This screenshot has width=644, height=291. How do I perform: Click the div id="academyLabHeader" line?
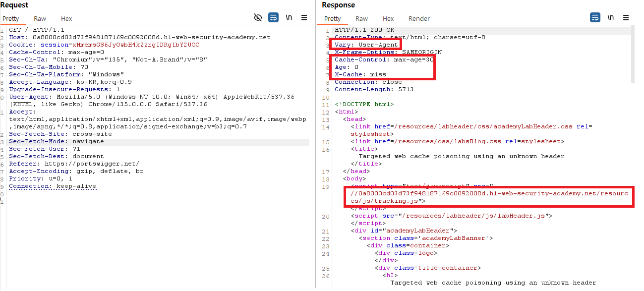point(404,231)
